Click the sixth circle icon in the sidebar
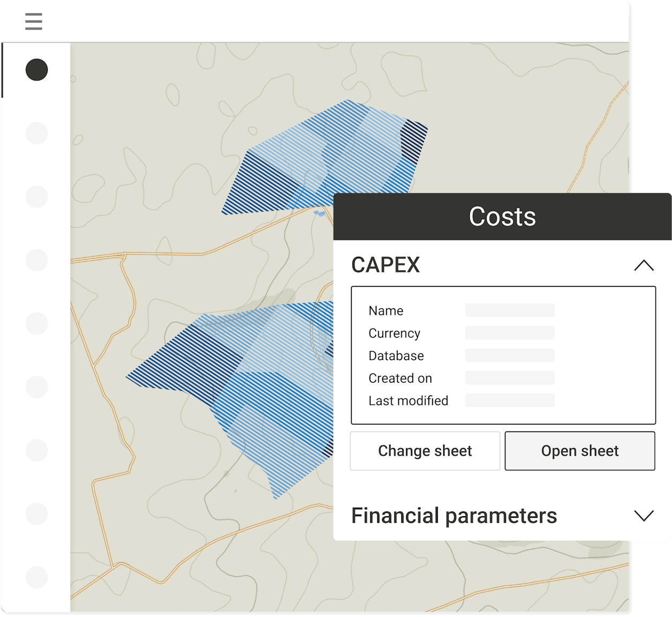 point(37,386)
